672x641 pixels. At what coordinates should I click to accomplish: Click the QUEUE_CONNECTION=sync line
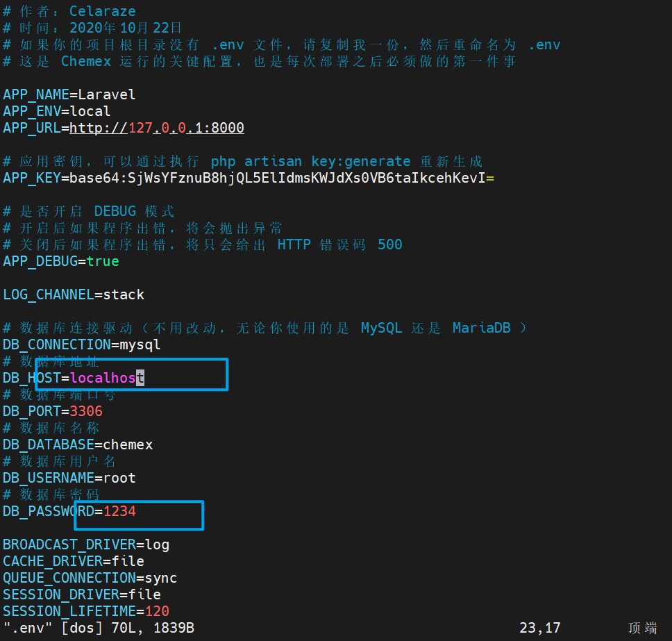[90, 578]
